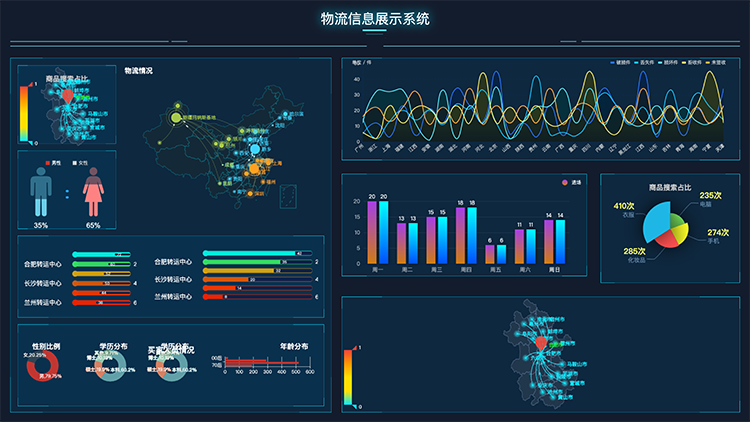Image resolution: width=750 pixels, height=422 pixels.
Task: Click the top handle of small map color scale
Action: click(30, 84)
